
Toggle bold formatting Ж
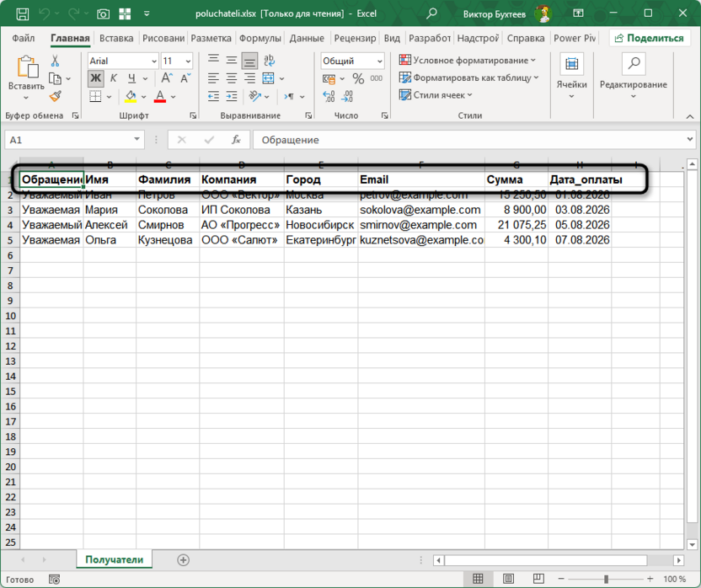96,78
